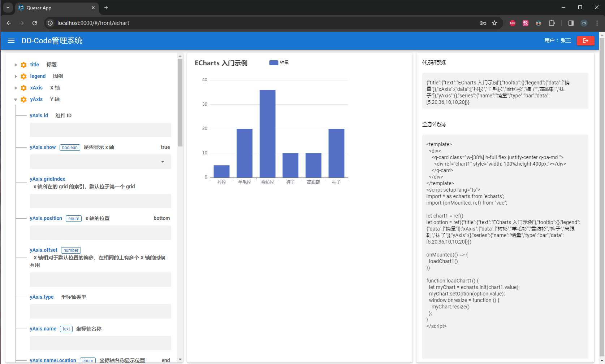Click the gear icon beside title
Image resolution: width=605 pixels, height=364 pixels.
(x=23, y=65)
